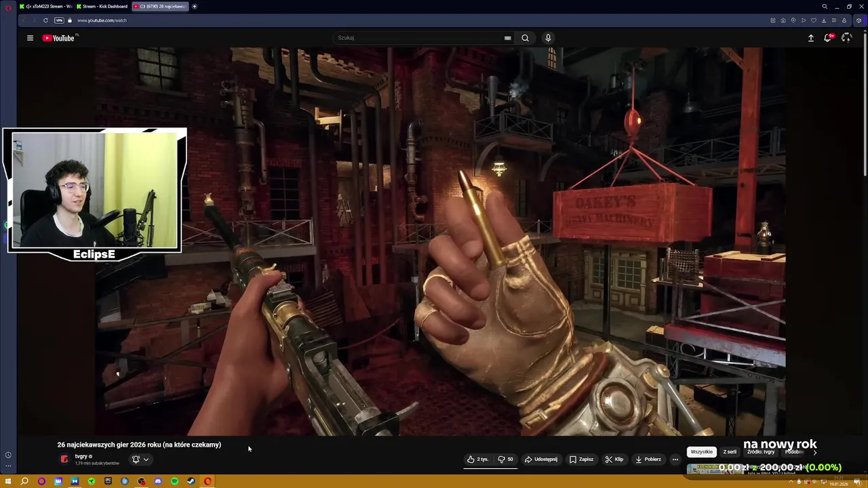This screenshot has height=488, width=868.
Task: Take a snapshot with the camera icon in the address bar
Action: pos(783,20)
